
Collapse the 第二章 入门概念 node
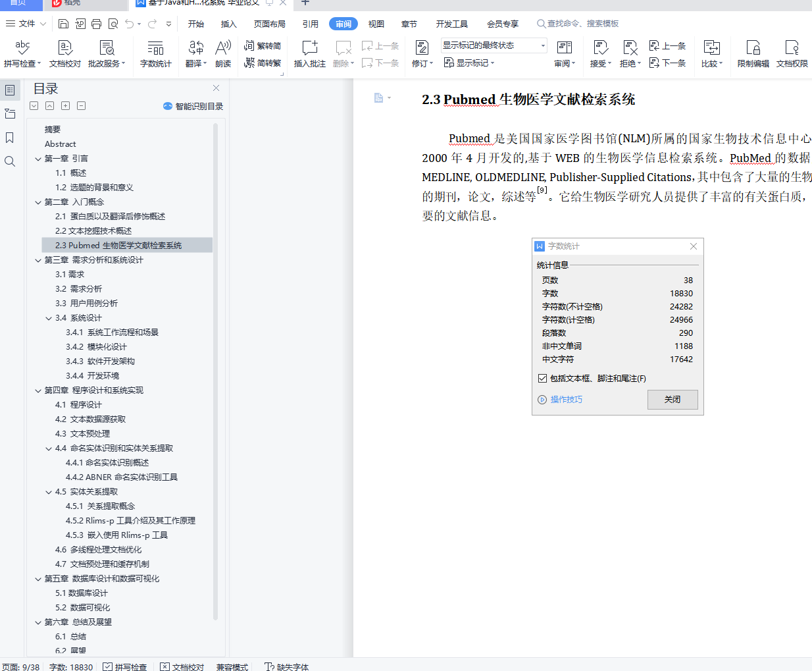[38, 202]
